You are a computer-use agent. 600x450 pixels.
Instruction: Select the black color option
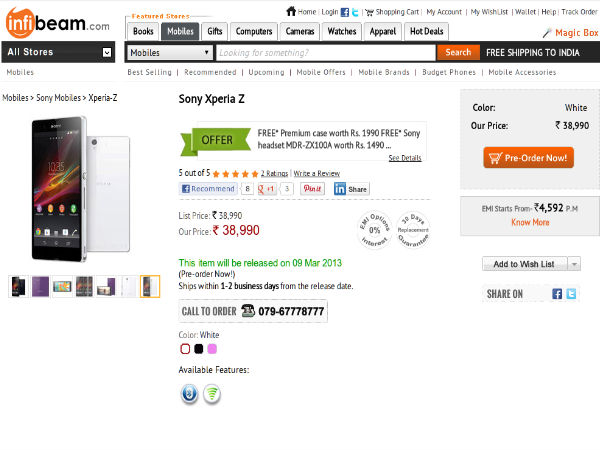(x=198, y=349)
